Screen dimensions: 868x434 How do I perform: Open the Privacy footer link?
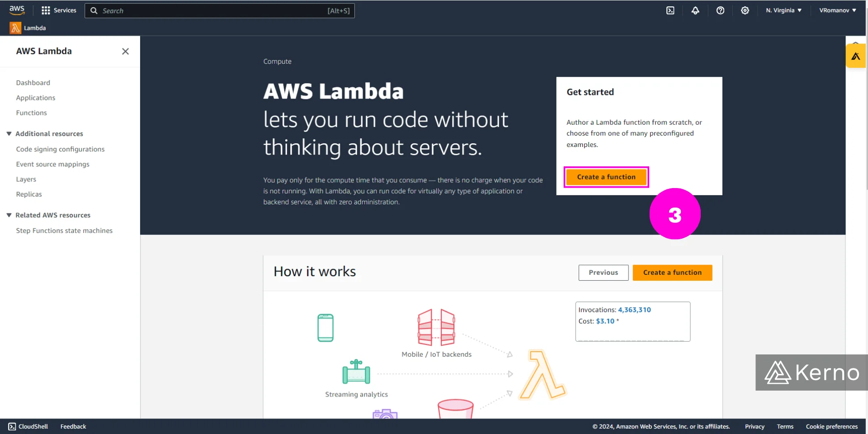(x=755, y=426)
